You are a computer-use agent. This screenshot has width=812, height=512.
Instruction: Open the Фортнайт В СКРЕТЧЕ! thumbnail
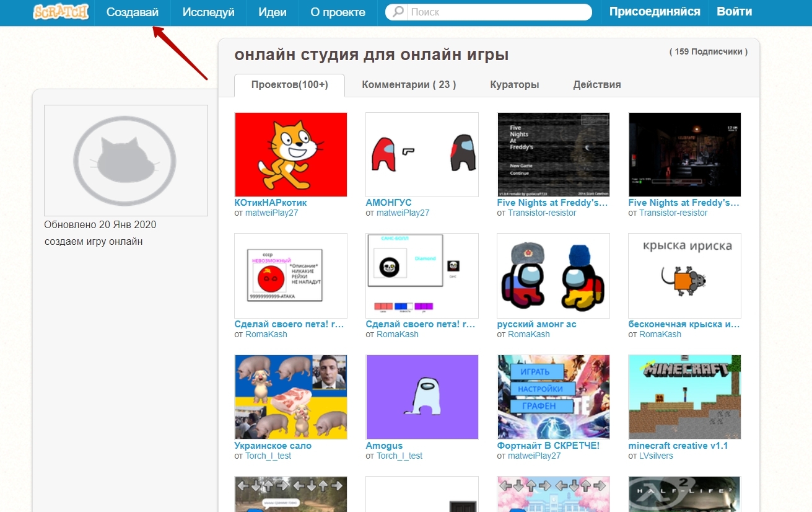pyautogui.click(x=554, y=397)
